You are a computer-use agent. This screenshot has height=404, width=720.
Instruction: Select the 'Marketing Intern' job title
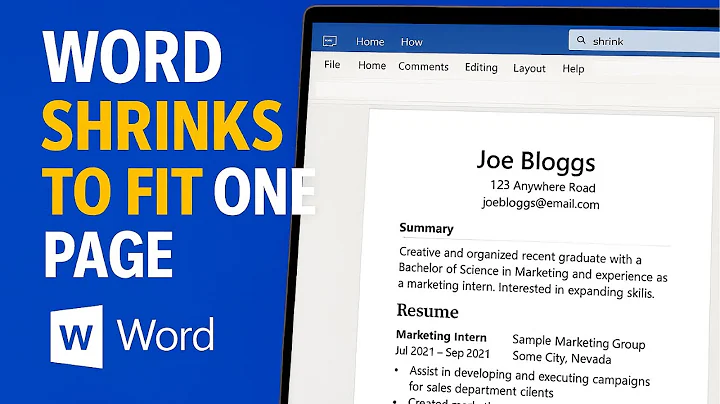click(441, 336)
